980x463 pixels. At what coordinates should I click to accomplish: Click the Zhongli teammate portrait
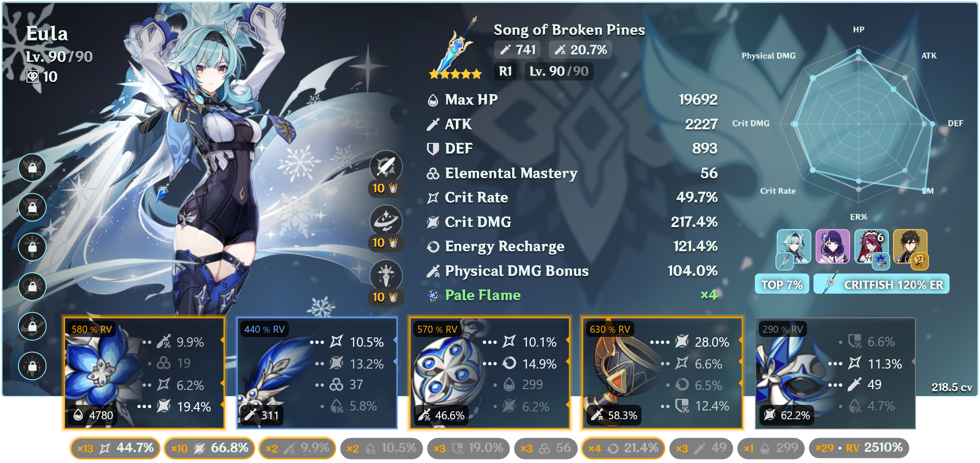click(910, 247)
